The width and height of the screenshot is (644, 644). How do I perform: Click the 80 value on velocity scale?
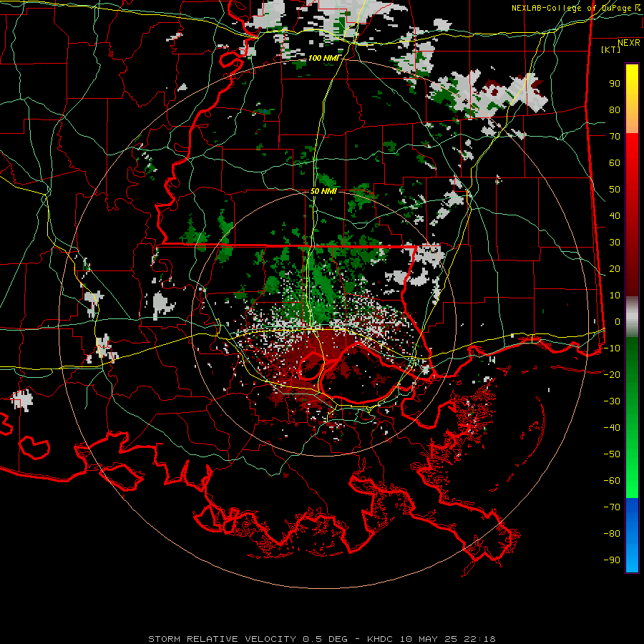pos(615,110)
